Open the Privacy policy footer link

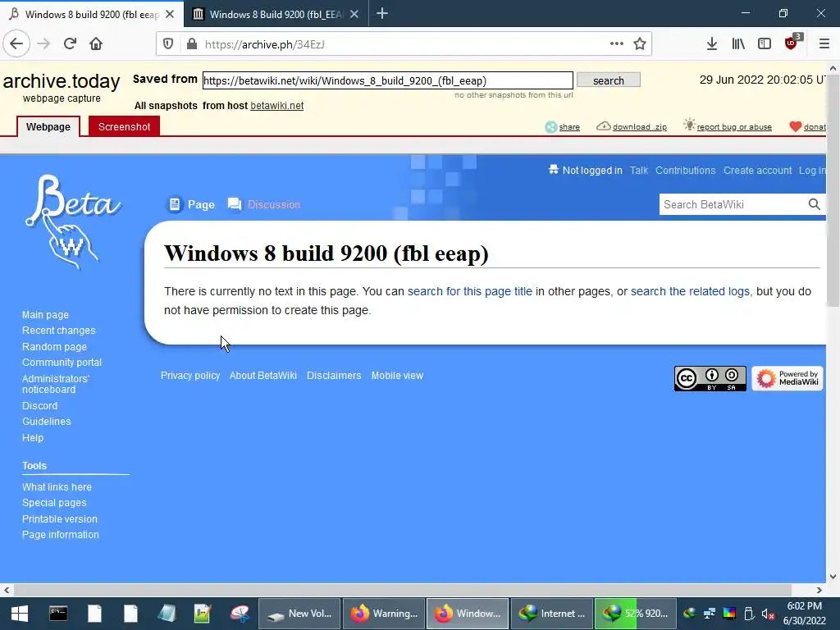(x=190, y=376)
